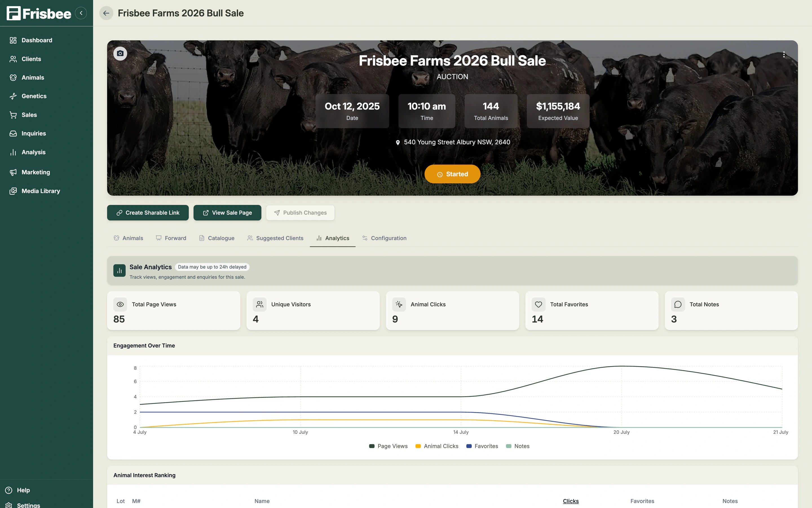The width and height of the screenshot is (812, 508).
Task: Go back using the arrow button
Action: pyautogui.click(x=106, y=13)
